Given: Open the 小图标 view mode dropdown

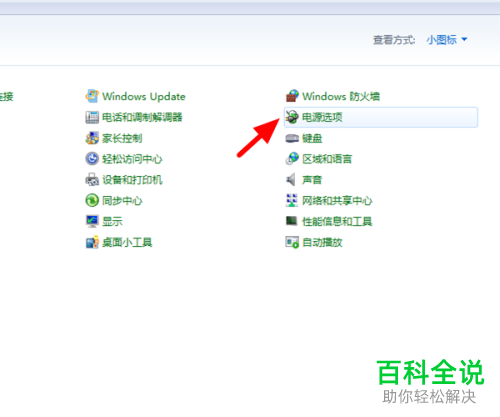Looking at the screenshot, I should (447, 40).
